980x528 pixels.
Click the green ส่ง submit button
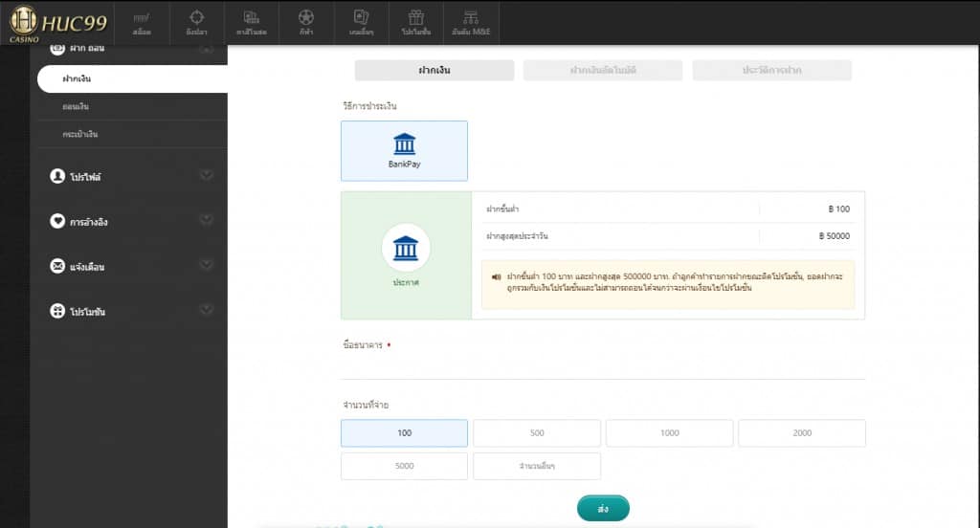point(603,509)
